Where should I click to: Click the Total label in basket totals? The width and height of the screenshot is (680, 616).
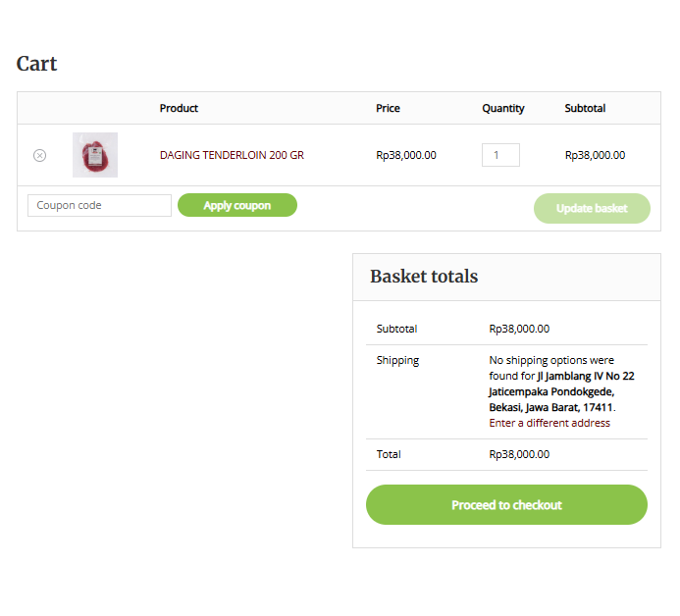389,454
